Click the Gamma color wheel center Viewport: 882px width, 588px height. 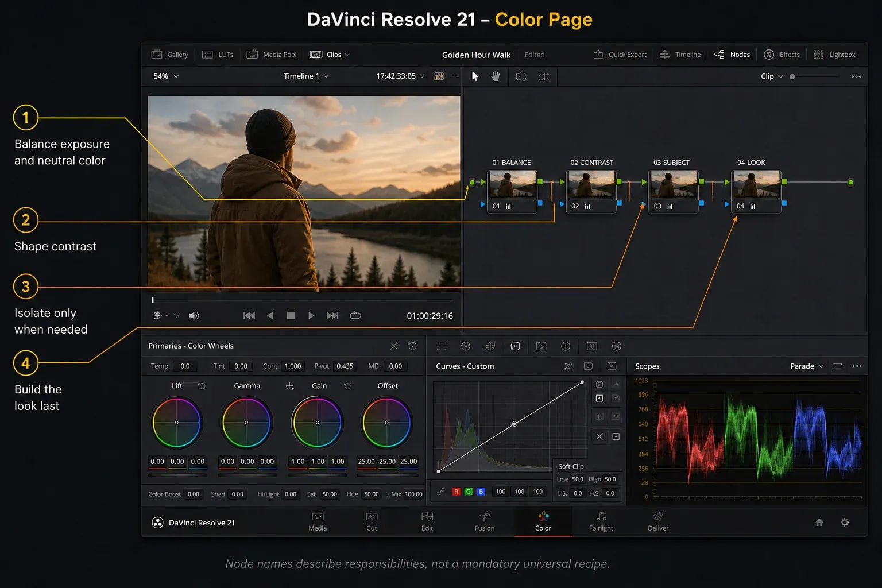tap(246, 423)
